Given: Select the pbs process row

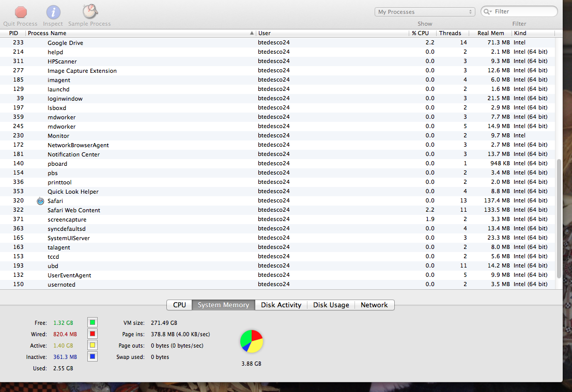Looking at the screenshot, I should point(277,173).
